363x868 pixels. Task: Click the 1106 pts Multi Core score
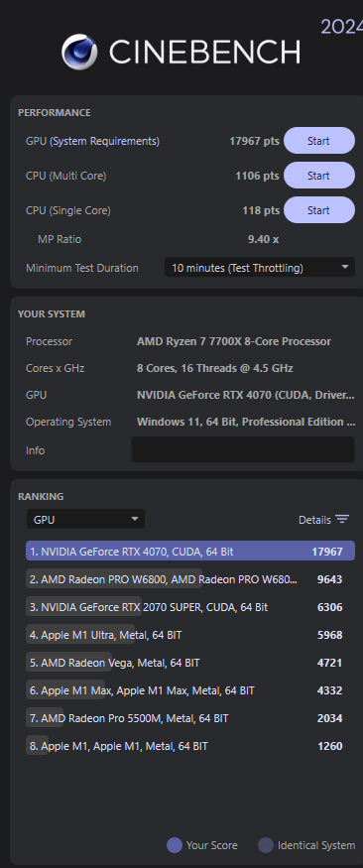[x=257, y=176]
